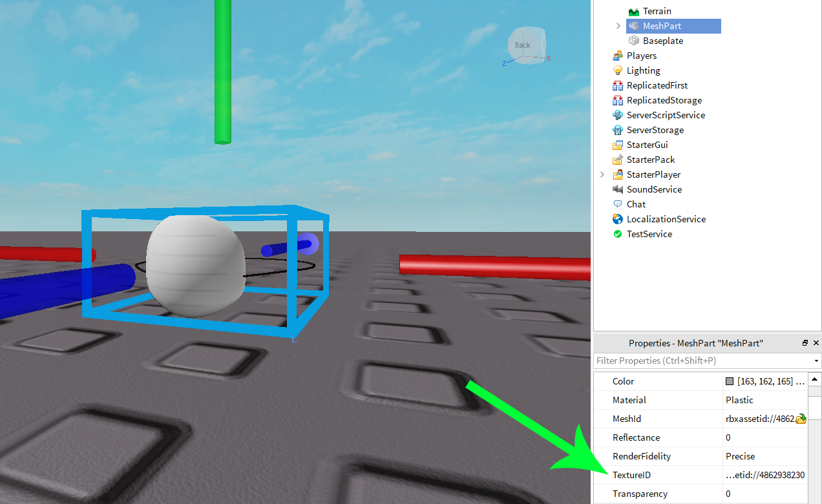Click the MeshPart icon in Explorer
This screenshot has width=822, height=504.
pos(633,26)
